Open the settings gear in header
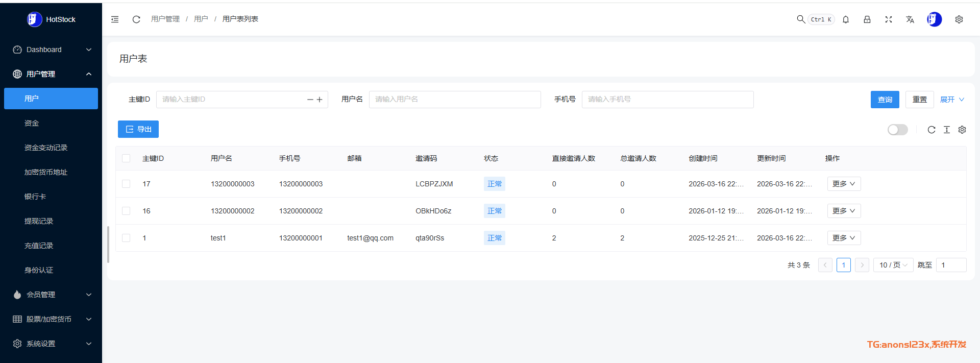Screen dimensions: 980x363 (959, 19)
